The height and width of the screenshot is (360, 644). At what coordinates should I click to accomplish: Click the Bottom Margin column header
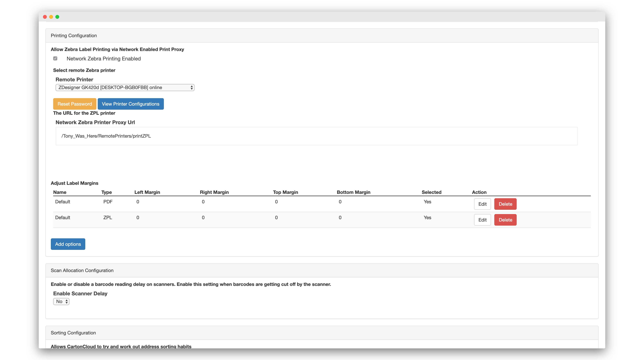[x=353, y=192]
